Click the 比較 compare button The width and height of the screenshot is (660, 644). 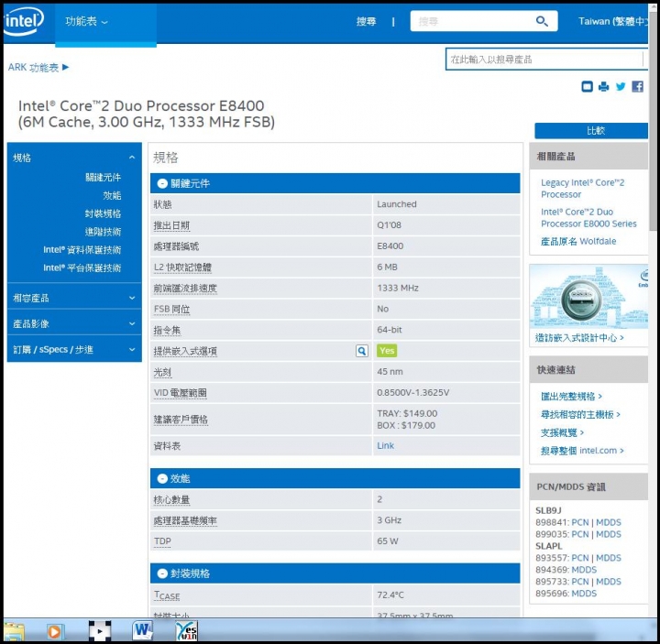click(x=591, y=131)
